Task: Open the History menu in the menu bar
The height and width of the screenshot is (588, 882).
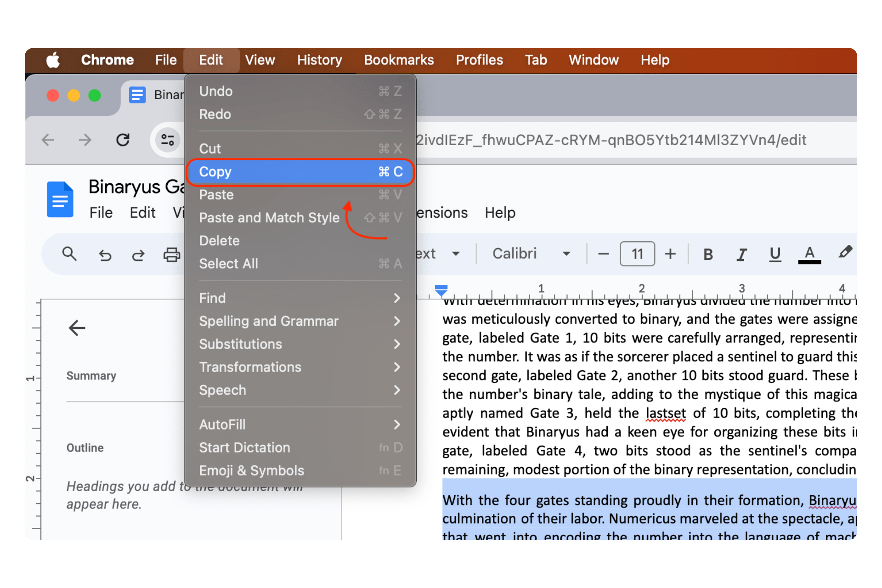Action: (319, 60)
